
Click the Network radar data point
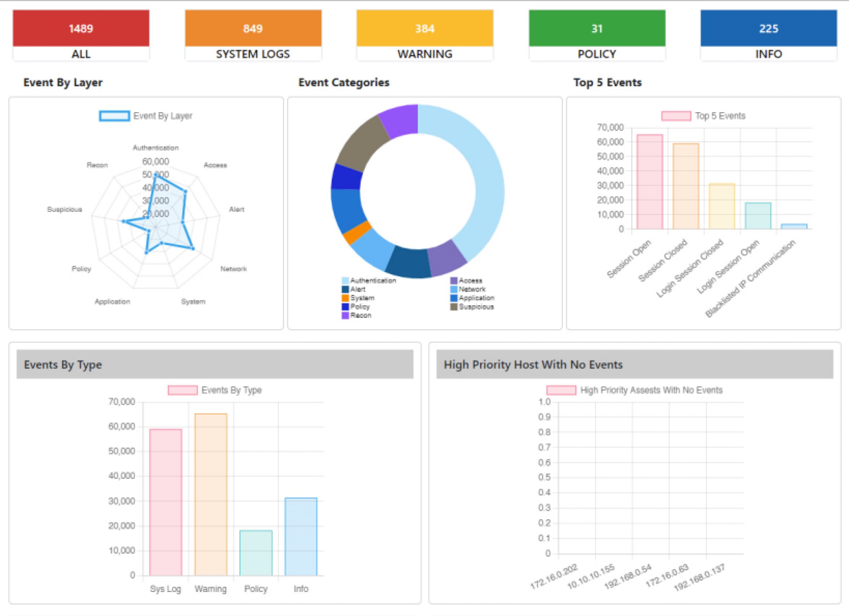193,248
